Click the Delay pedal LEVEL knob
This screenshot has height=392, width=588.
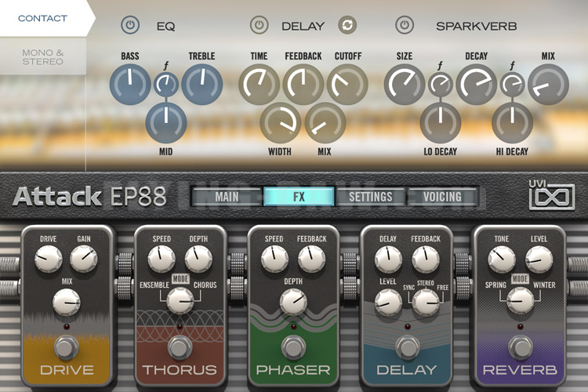pyautogui.click(x=388, y=303)
